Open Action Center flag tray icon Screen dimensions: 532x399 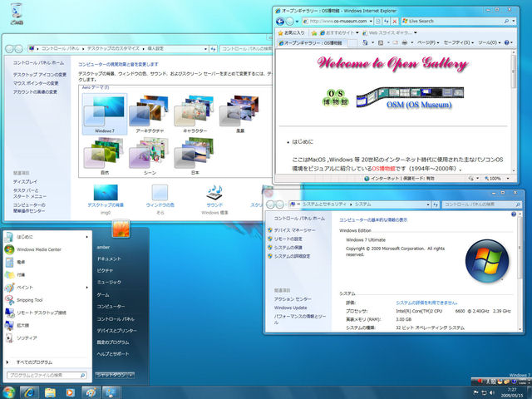(x=475, y=392)
